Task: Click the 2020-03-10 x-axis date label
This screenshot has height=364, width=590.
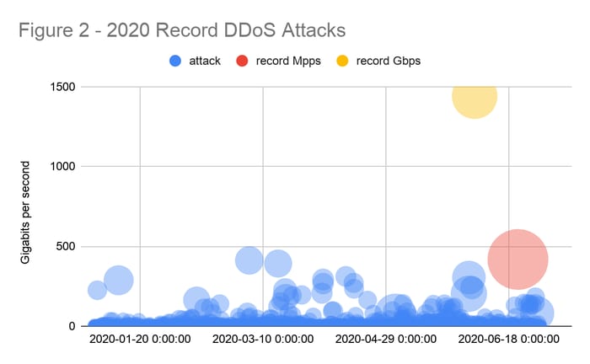Action: point(263,340)
